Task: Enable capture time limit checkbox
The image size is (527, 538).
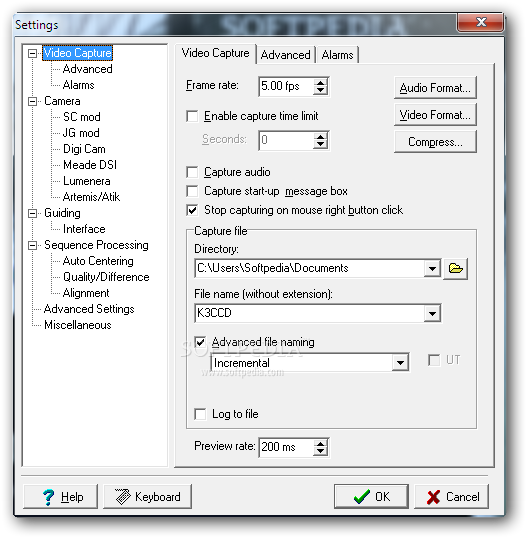Action: (x=192, y=116)
